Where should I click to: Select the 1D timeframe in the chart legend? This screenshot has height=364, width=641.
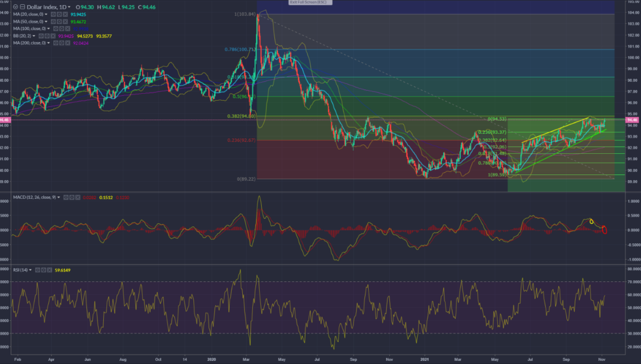point(63,7)
